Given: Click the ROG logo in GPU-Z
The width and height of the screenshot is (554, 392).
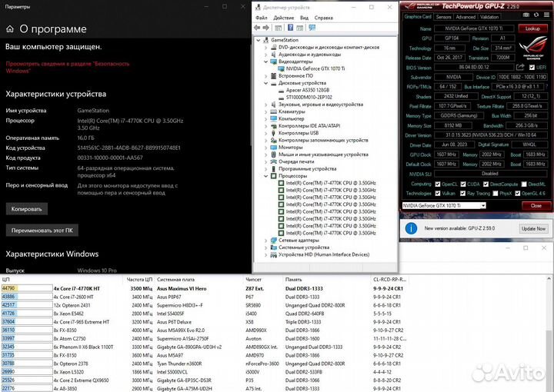Looking at the screenshot, I should pos(533,49).
